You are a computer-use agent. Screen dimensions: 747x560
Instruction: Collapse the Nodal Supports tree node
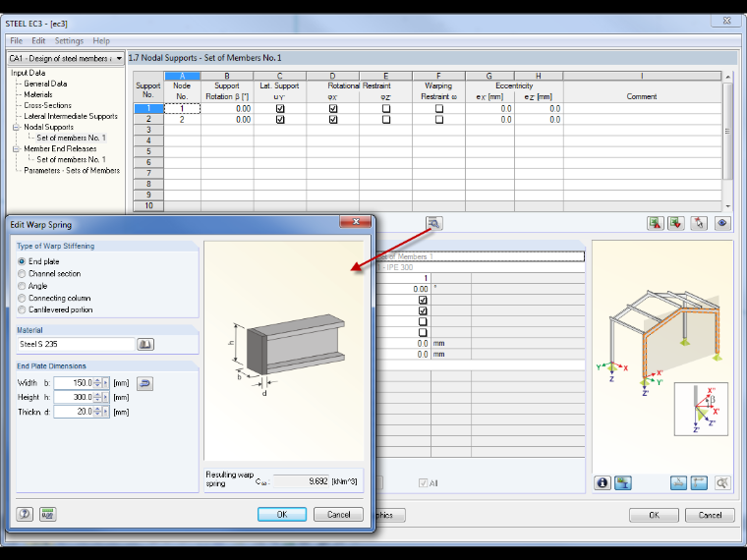[16, 127]
